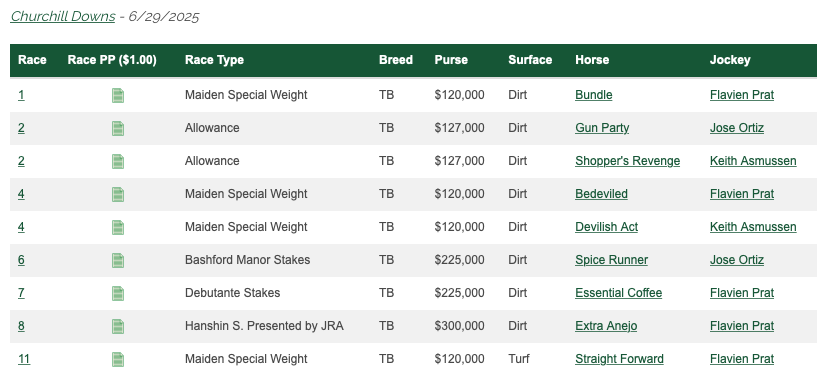Click the Race Type column header

click(x=214, y=60)
